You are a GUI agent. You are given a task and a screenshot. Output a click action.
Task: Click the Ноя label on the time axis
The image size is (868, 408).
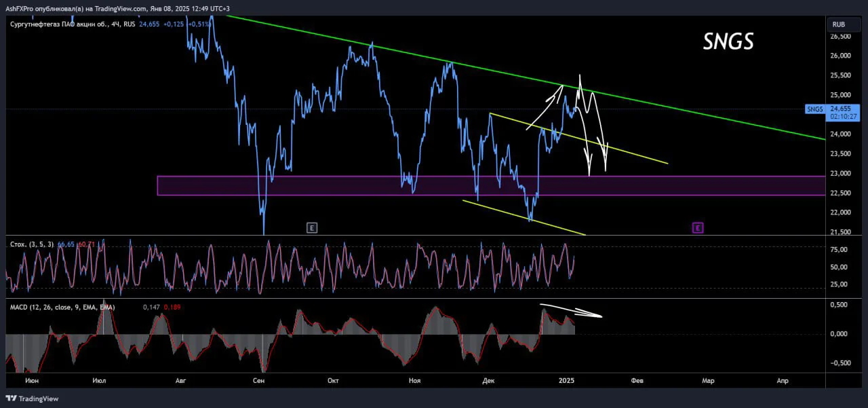pos(414,382)
